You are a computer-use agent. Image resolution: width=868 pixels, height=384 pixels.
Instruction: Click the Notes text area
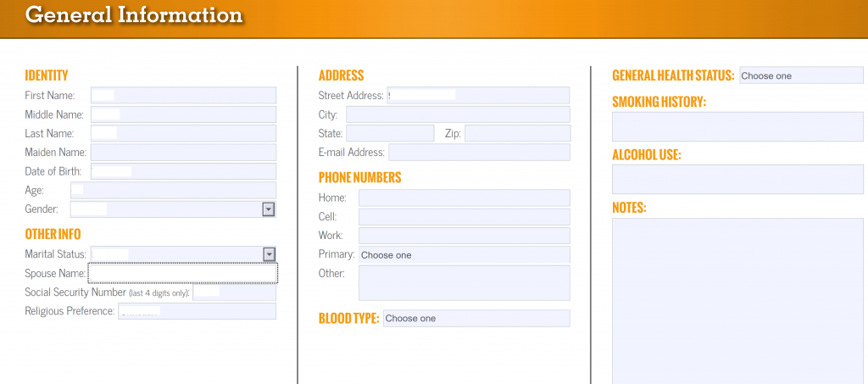pos(737,300)
